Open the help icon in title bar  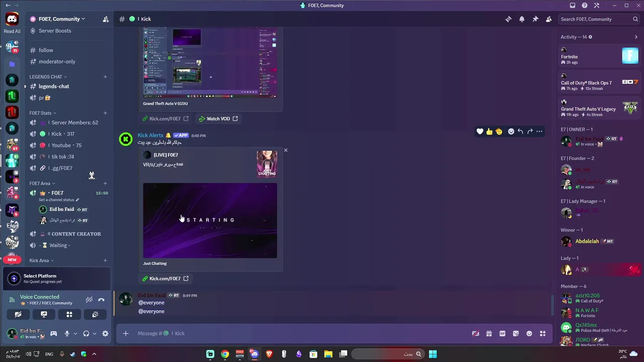585,6
